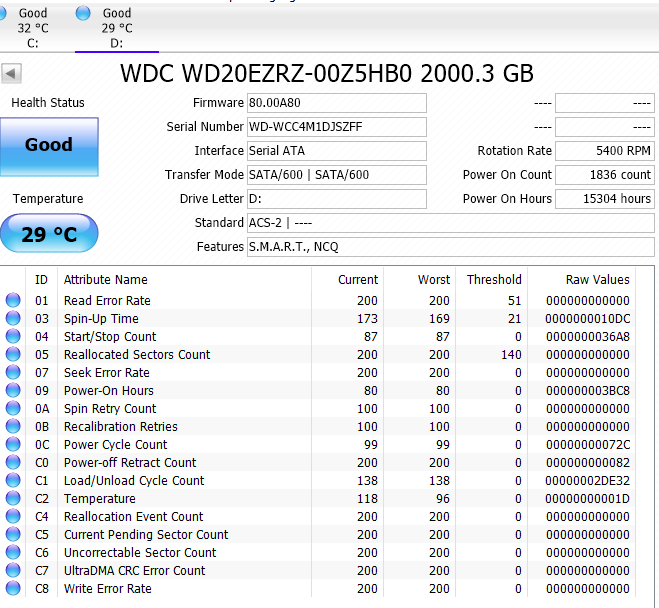Click status orb for Recalibration Retries
The width and height of the screenshot is (659, 608).
click(x=13, y=426)
